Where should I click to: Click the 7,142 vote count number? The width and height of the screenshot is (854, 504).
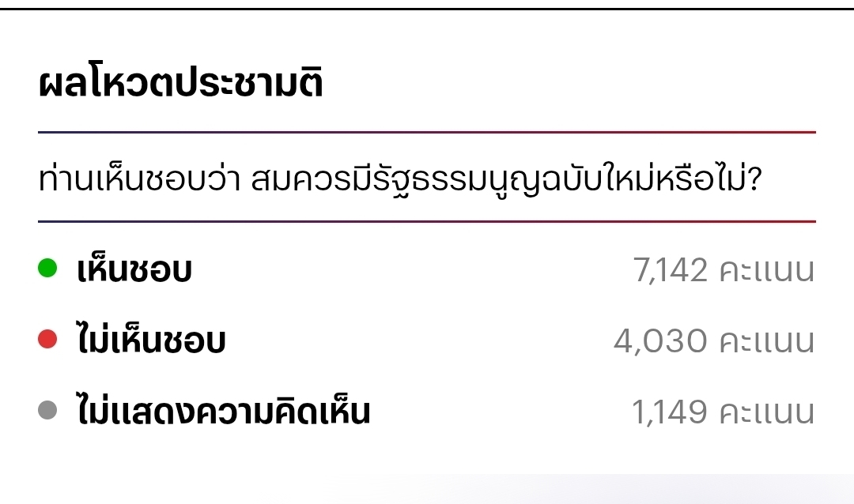[x=670, y=271]
